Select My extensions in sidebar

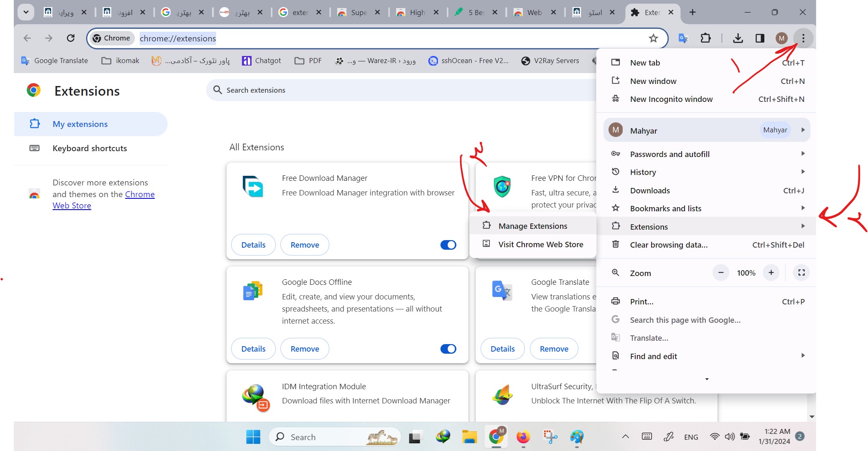(x=91, y=124)
